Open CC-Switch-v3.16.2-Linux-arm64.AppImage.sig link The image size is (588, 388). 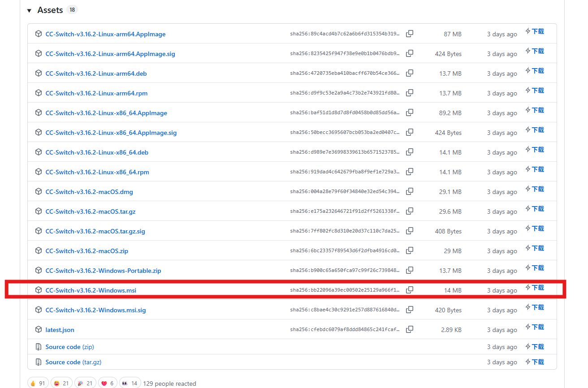(x=110, y=54)
